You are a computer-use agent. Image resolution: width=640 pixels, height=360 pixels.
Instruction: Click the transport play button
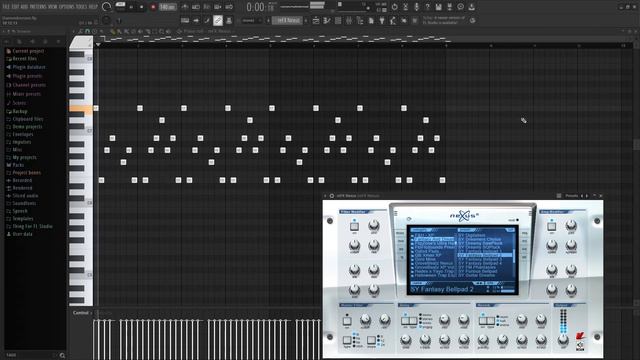pyautogui.click(x=131, y=7)
